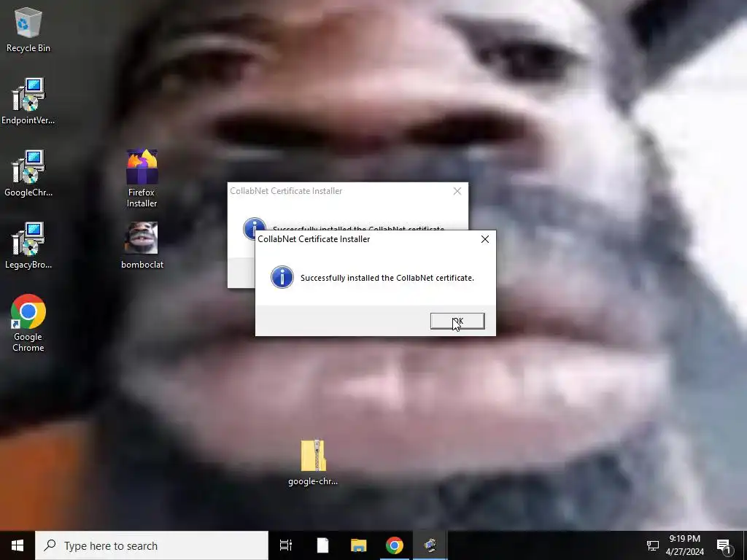Open the Windows Start menu
The height and width of the screenshot is (560, 747).
(18, 545)
